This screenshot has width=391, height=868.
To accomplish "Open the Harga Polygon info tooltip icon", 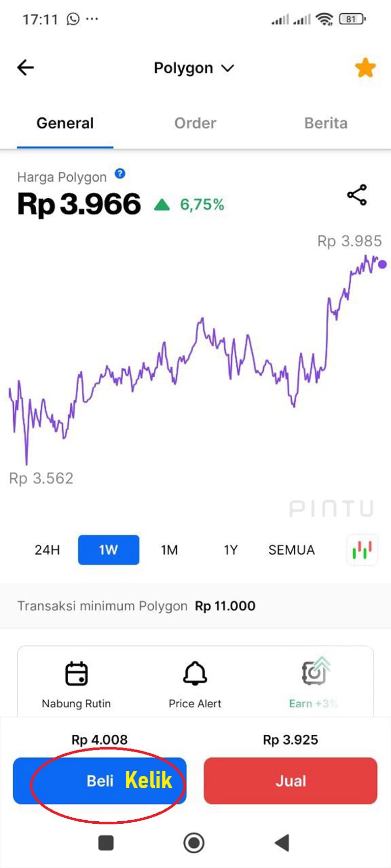I will 120,174.
